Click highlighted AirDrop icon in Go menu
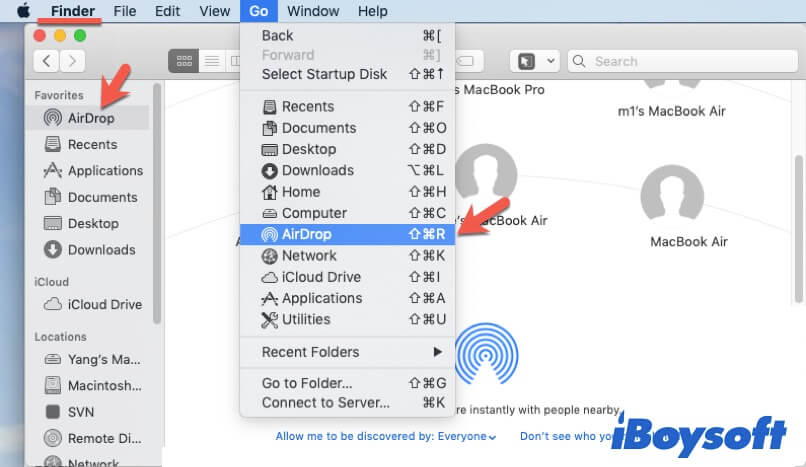This screenshot has height=467, width=806. point(269,234)
